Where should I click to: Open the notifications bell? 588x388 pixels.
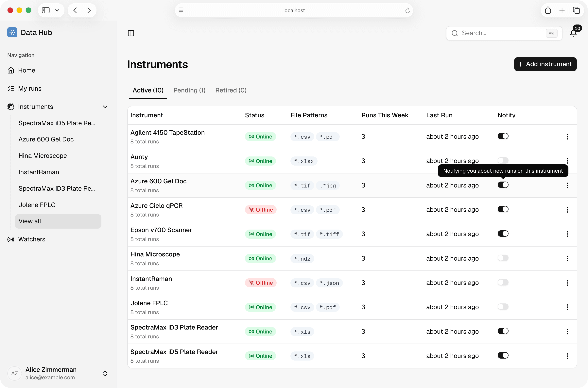click(573, 33)
